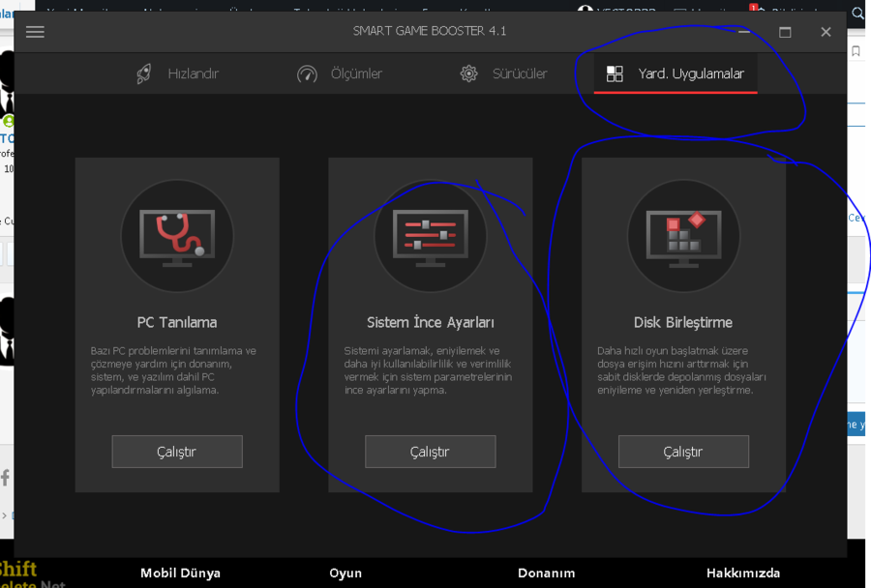
Task: Click the gauge icon beside Ölçümler
Action: click(307, 73)
